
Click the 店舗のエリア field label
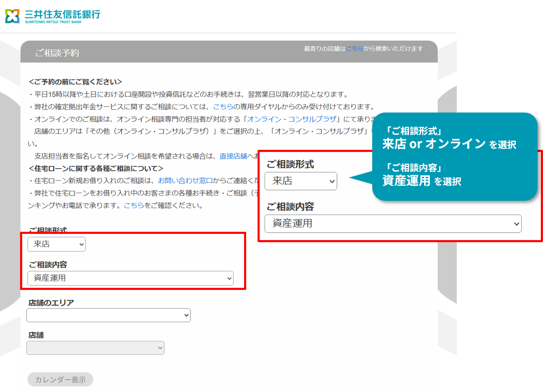(x=51, y=303)
